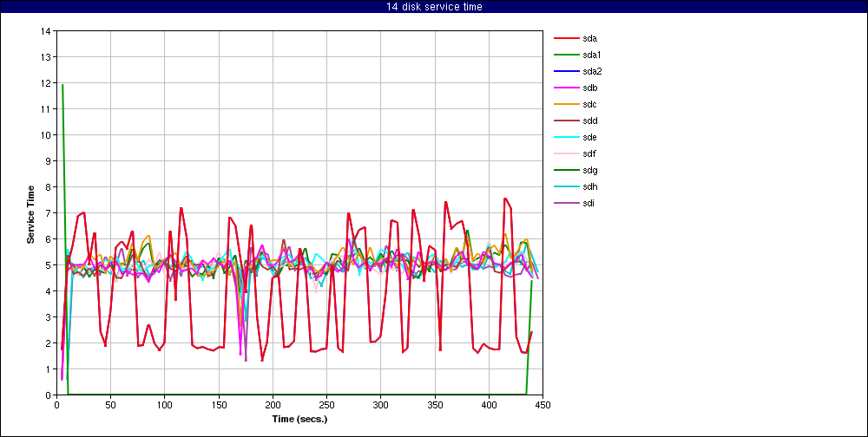Click the 'Time (secs.)' x-axis label
The image size is (868, 437).
pos(299,419)
